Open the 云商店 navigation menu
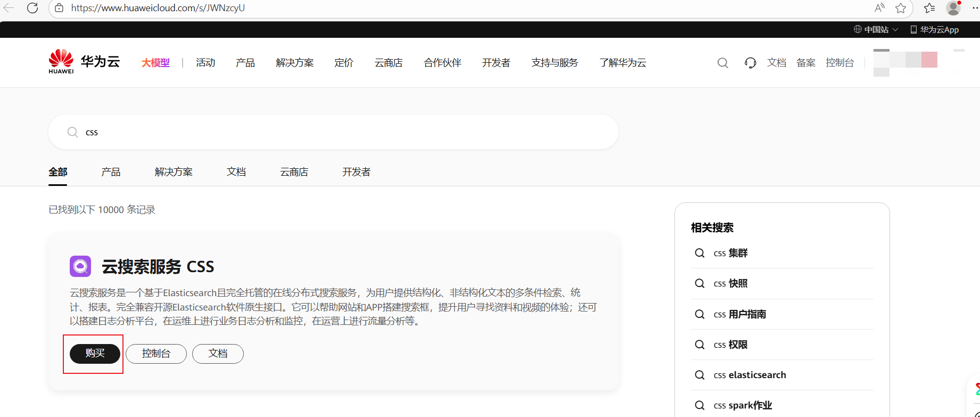980x417 pixels. click(x=389, y=63)
